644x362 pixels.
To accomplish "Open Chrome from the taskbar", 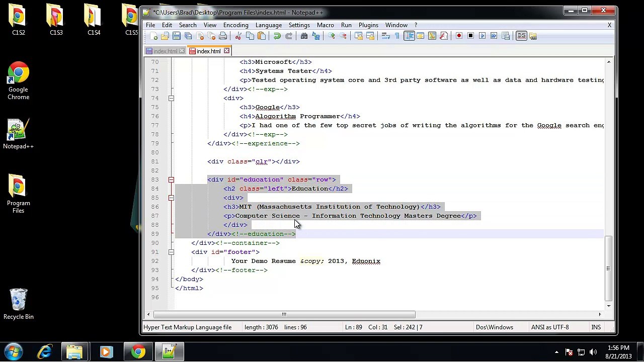I will click(138, 351).
